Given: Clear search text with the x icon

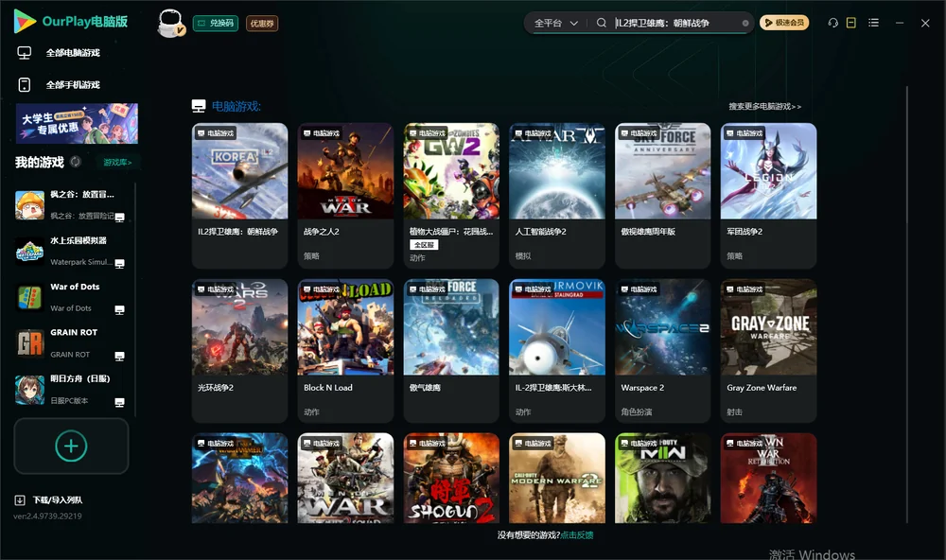Looking at the screenshot, I should click(745, 24).
